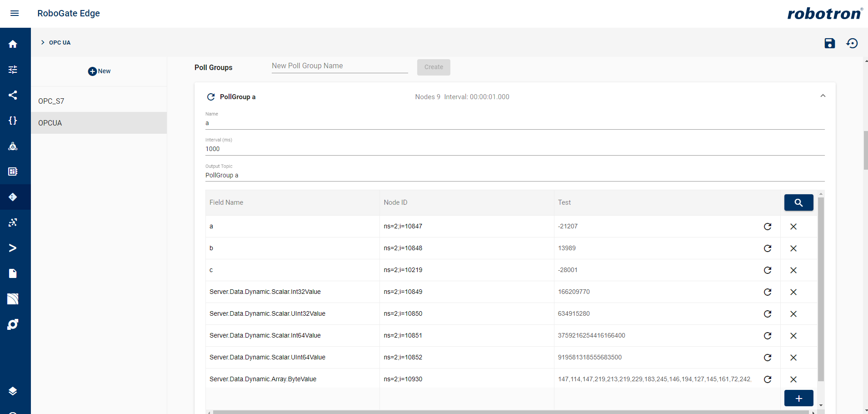This screenshot has height=414, width=868.
Task: Open the striped square sidebar icon
Action: click(x=13, y=299)
